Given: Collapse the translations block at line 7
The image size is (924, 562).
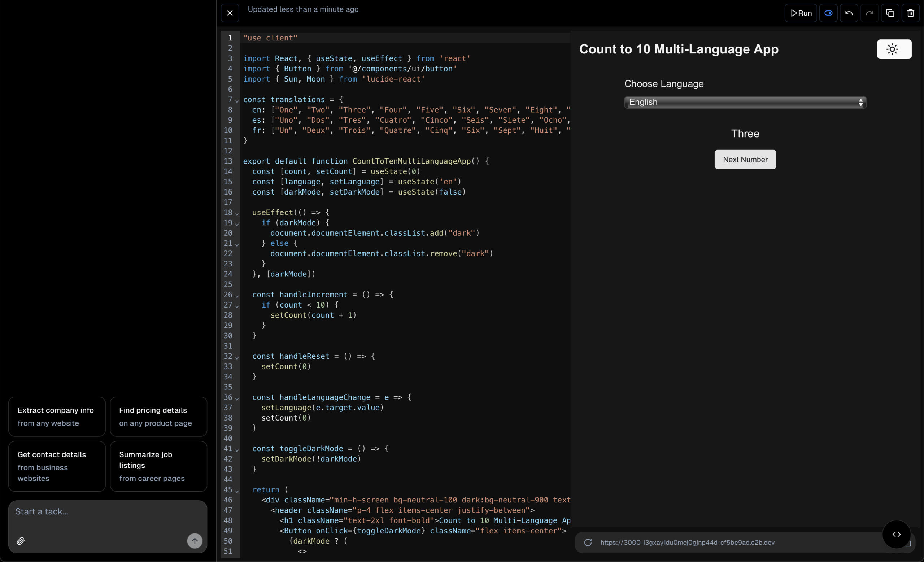Looking at the screenshot, I should pyautogui.click(x=237, y=101).
